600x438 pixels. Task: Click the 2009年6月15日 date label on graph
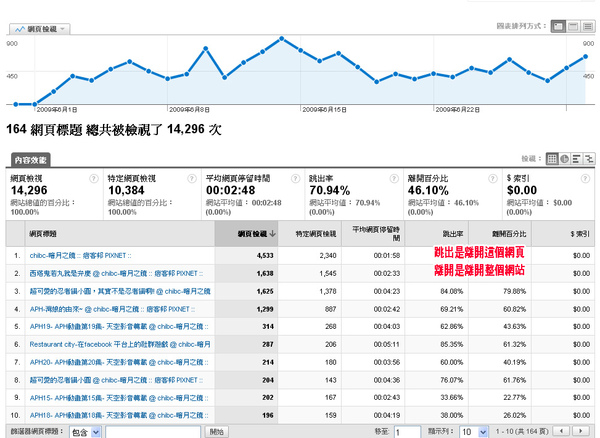[324, 110]
